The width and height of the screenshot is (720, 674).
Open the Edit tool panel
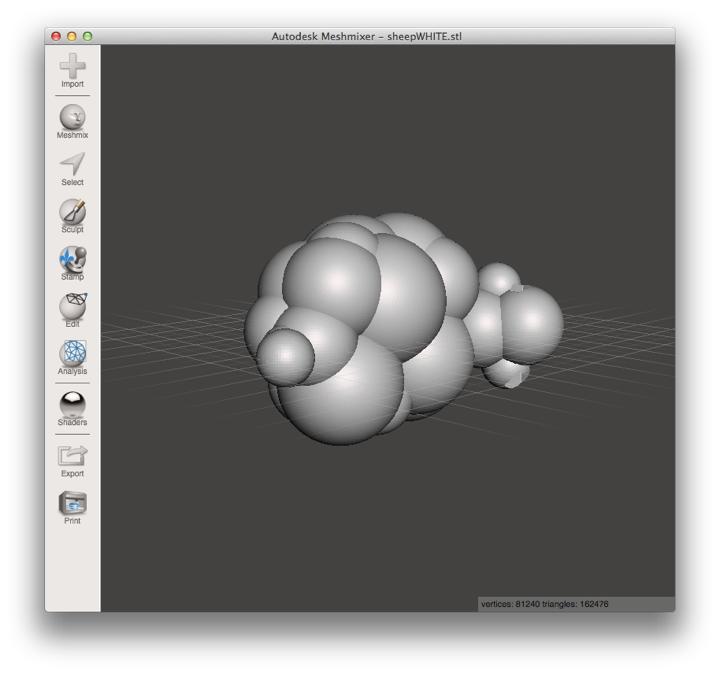tap(72, 306)
